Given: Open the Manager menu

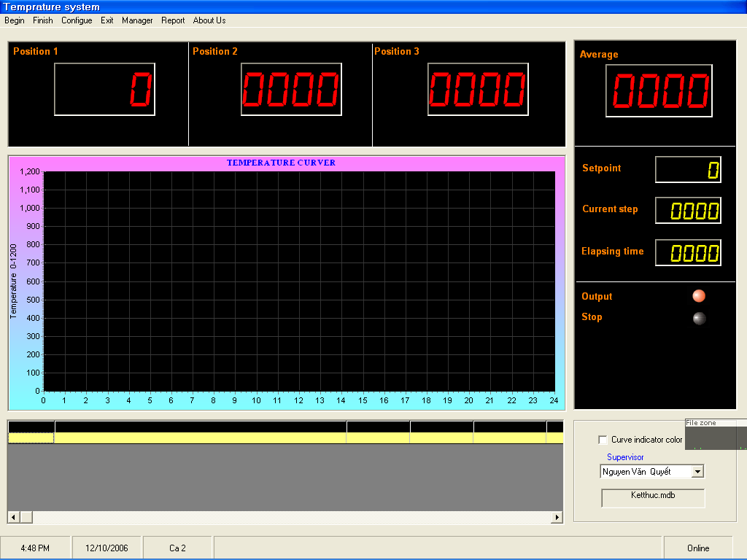Looking at the screenshot, I should [x=137, y=20].
